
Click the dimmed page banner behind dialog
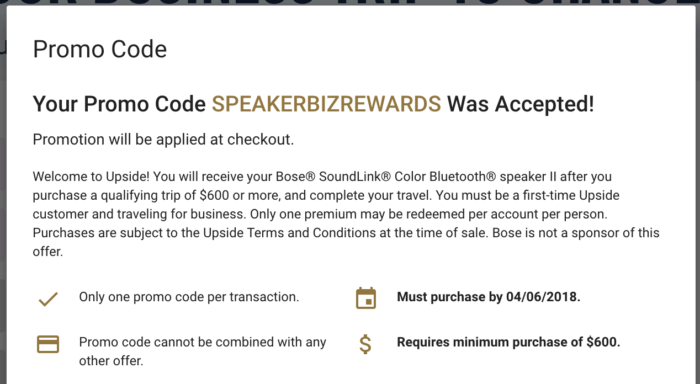(350, 2)
